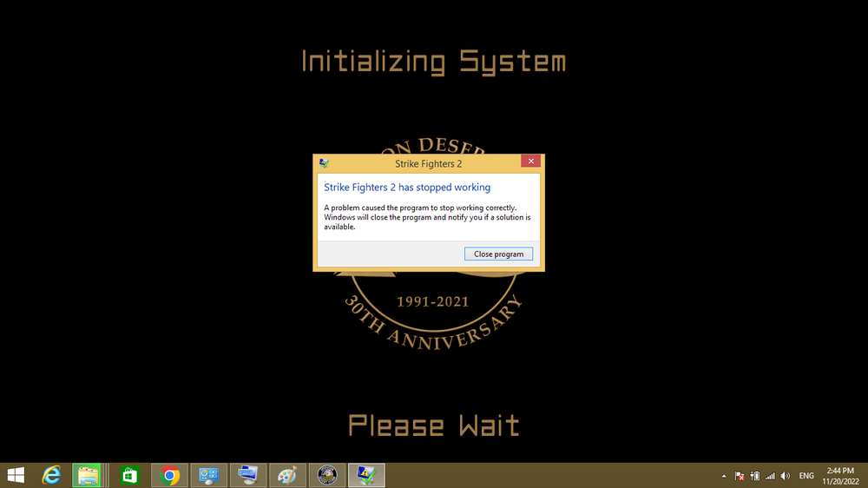Open the Windows Start button
This screenshot has height=488, width=868.
click(16, 475)
